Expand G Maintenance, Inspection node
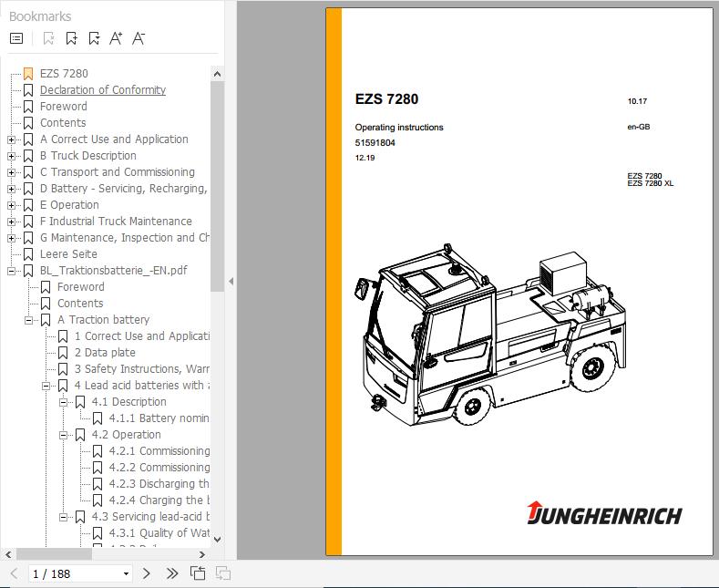Image resolution: width=719 pixels, height=588 pixels. pyautogui.click(x=12, y=239)
